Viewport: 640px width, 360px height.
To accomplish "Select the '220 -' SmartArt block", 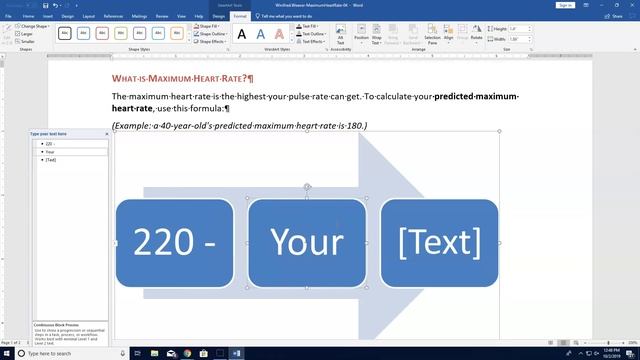I will pos(175,243).
